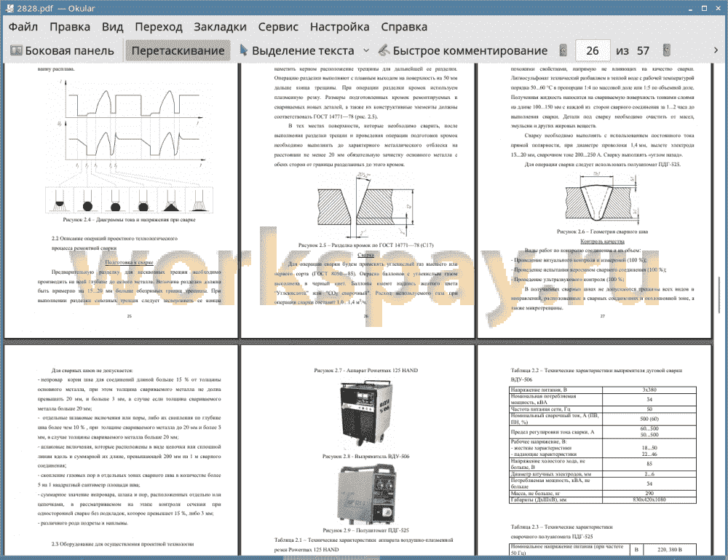Click the ПДГ-525 semi-automatic welder photo
The height and width of the screenshot is (560, 728).
367,494
